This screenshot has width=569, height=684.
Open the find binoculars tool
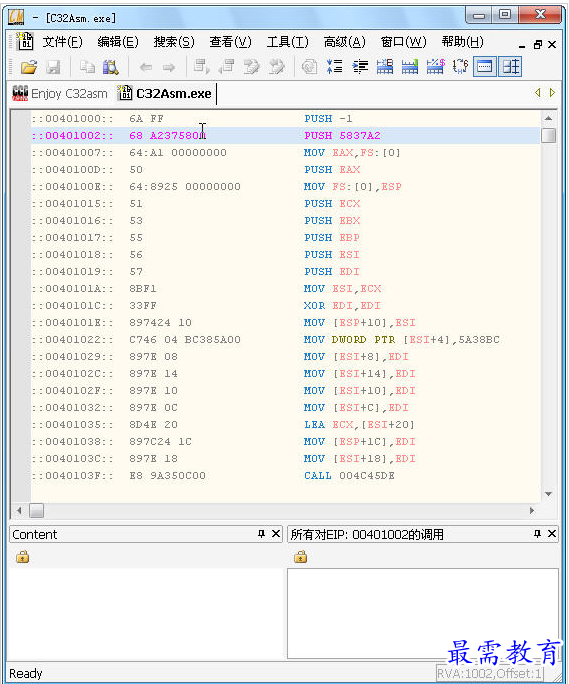click(x=111, y=67)
